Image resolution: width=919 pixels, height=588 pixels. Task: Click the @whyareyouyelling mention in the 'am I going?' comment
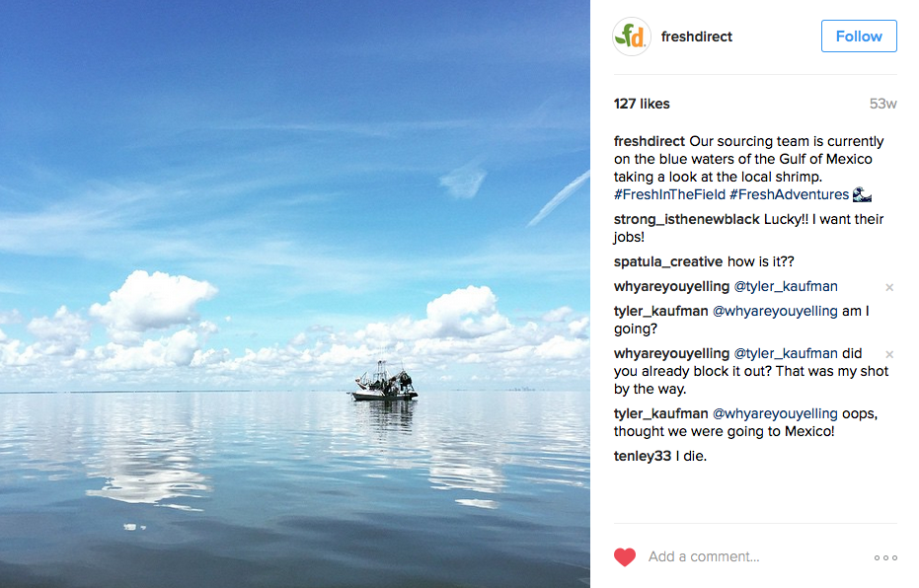775,311
